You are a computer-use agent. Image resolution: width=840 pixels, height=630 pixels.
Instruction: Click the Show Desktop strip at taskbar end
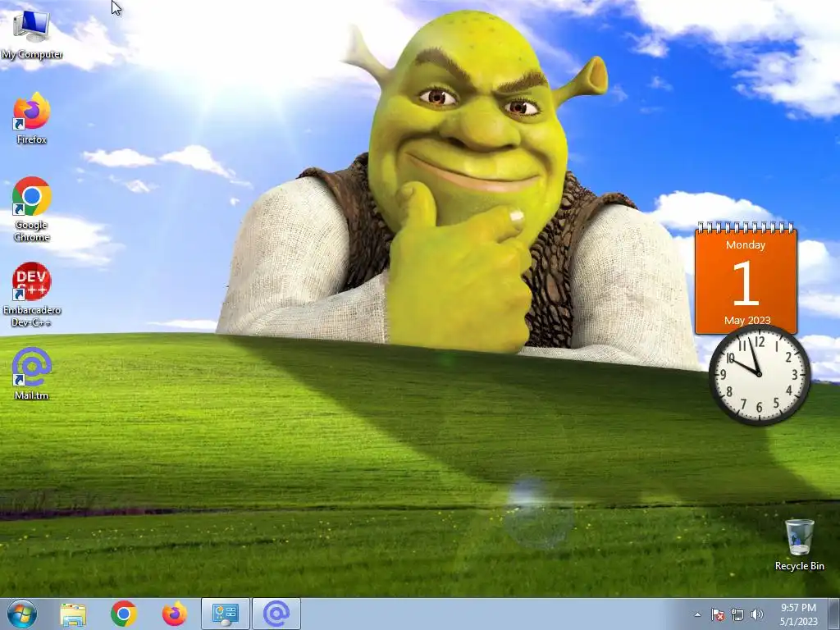(834, 614)
